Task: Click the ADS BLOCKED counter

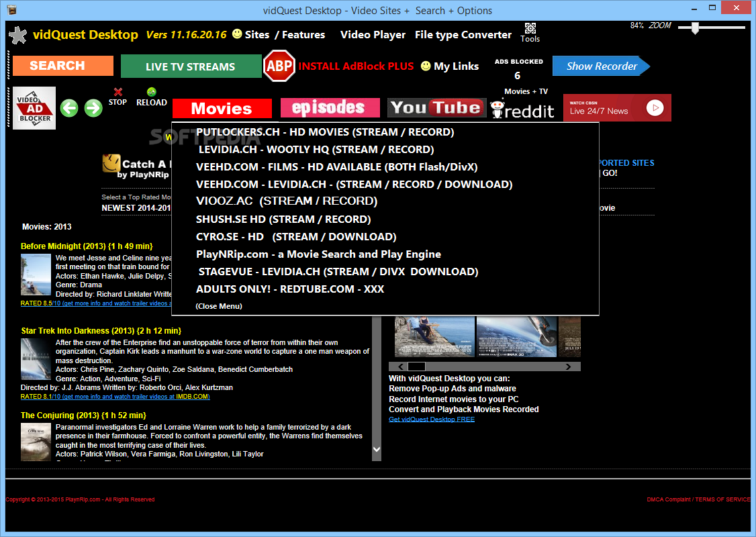Action: tap(518, 69)
